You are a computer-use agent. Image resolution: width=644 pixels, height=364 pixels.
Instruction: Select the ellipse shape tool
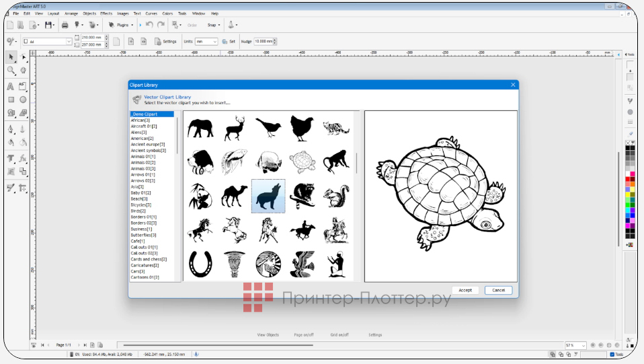(x=23, y=100)
